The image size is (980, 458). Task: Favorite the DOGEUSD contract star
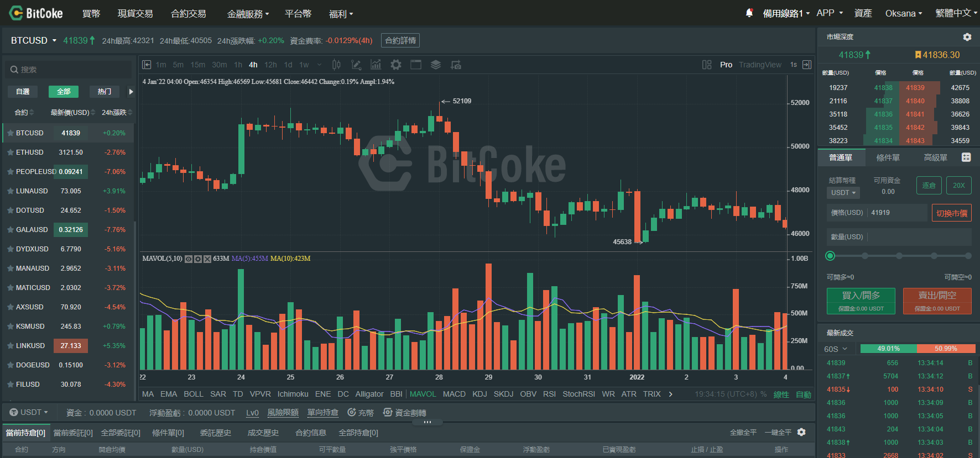(10, 365)
